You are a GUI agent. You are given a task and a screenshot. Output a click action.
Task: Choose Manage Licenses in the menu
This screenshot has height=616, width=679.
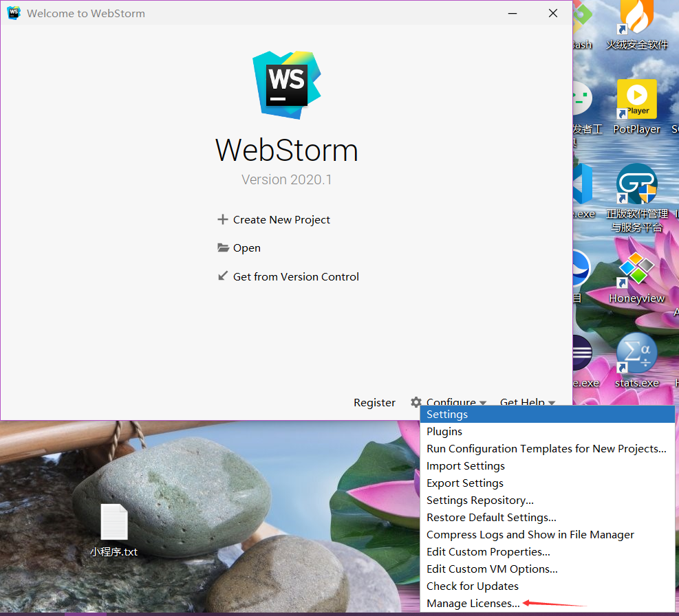click(x=473, y=603)
